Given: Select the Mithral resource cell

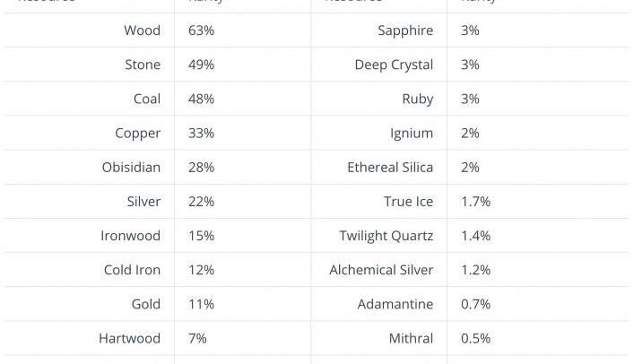Looking at the screenshot, I should [411, 338].
